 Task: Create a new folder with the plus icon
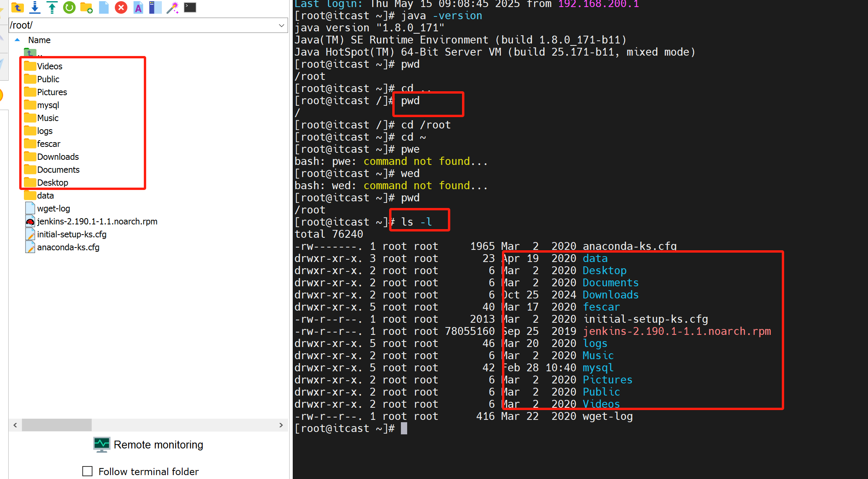[86, 7]
